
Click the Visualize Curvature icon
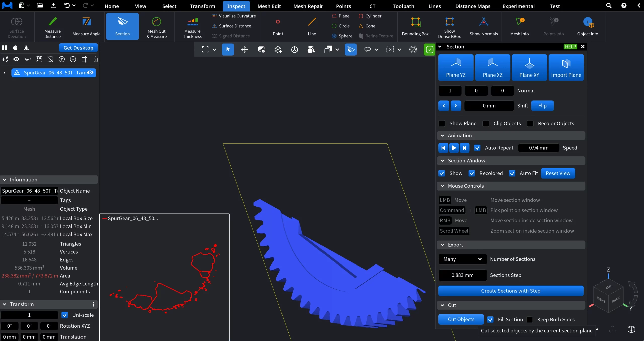coord(215,16)
